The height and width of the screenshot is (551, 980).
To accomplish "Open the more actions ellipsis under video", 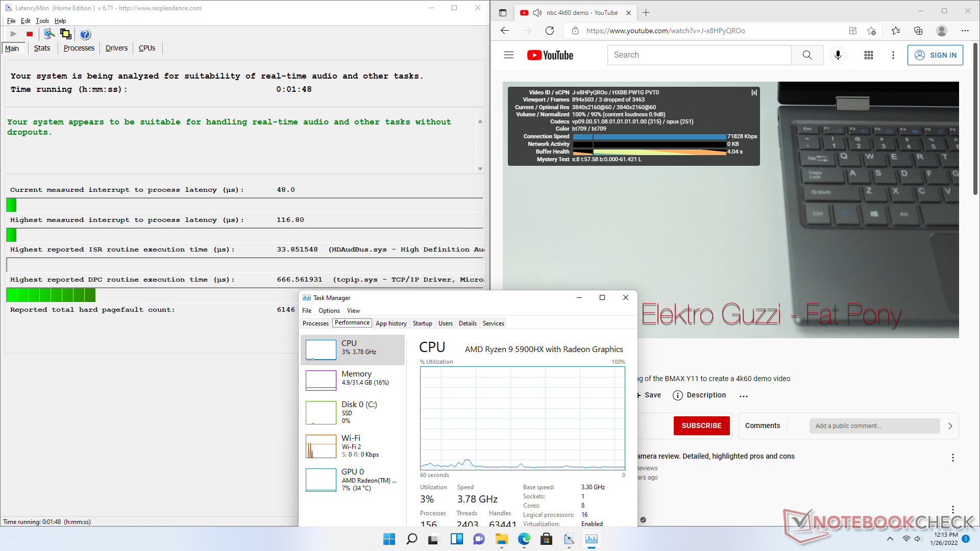I will (x=744, y=395).
